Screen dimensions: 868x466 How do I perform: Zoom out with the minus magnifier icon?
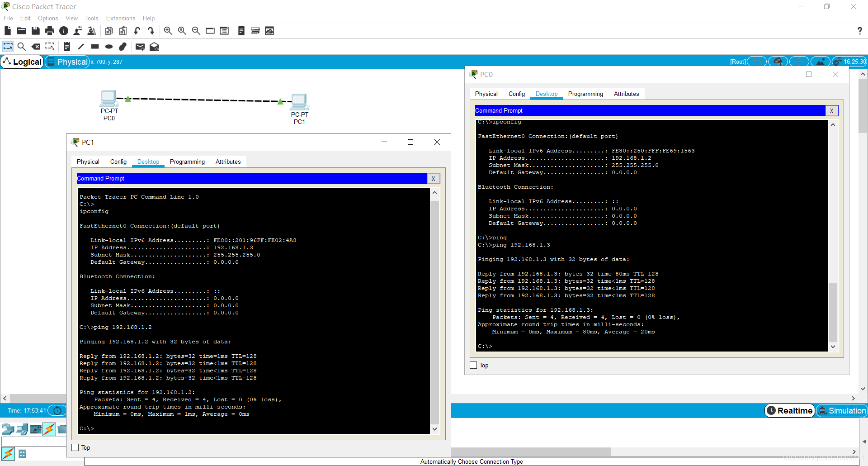(196, 31)
